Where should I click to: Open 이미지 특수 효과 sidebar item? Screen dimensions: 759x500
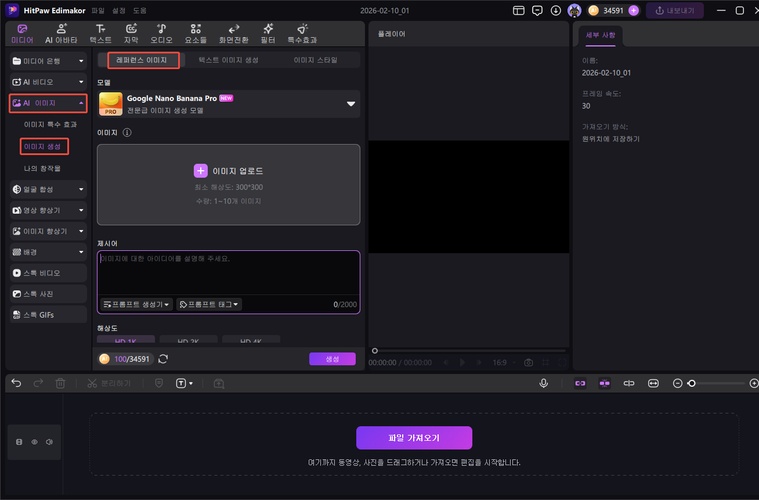point(50,124)
